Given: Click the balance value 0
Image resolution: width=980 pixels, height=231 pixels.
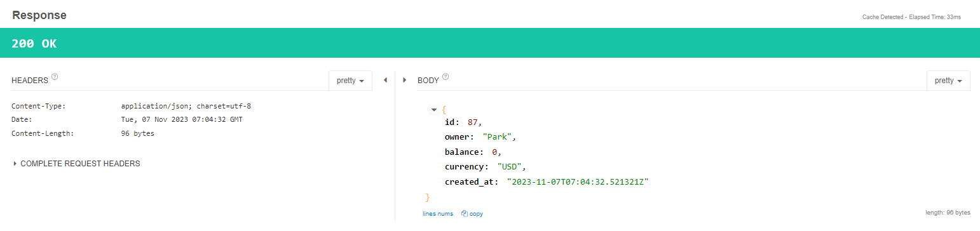Looking at the screenshot, I should [x=495, y=152].
